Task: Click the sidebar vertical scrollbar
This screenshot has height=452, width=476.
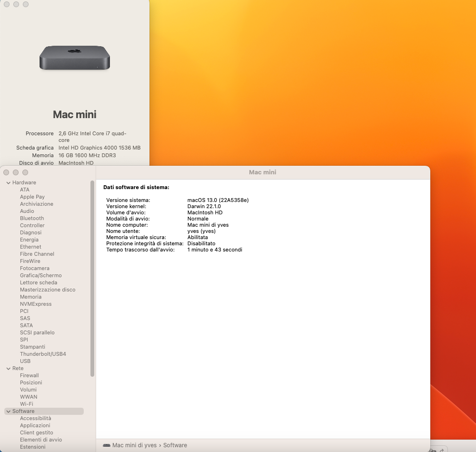Action: click(x=92, y=279)
